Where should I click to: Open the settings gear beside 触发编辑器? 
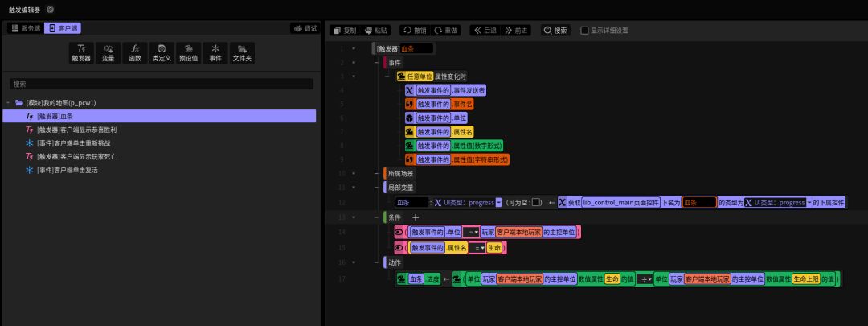(51, 9)
